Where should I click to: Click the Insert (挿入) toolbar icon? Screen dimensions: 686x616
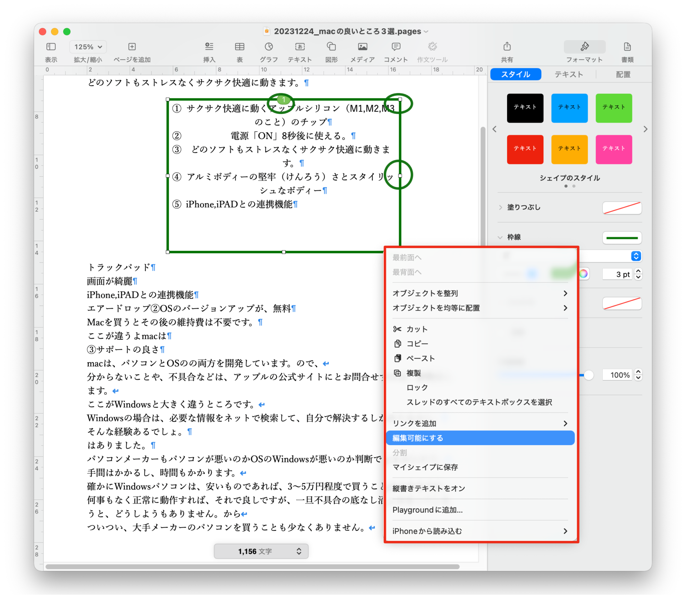tap(209, 47)
